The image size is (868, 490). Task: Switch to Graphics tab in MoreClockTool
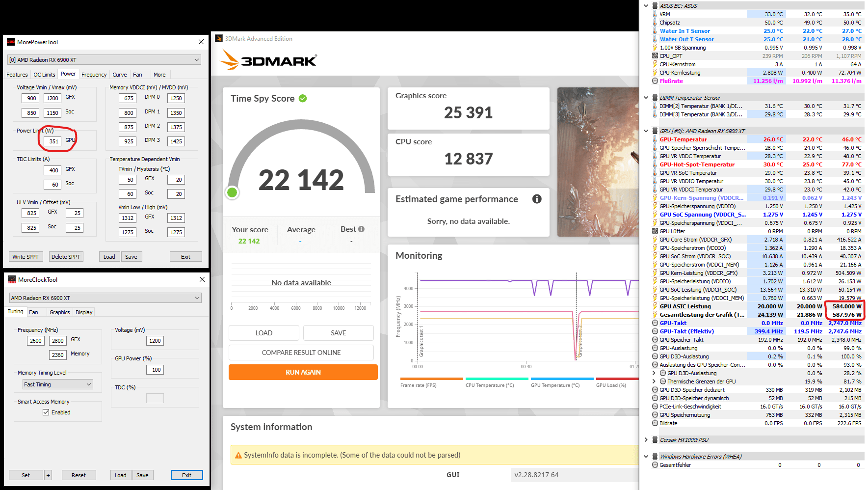pos(60,312)
